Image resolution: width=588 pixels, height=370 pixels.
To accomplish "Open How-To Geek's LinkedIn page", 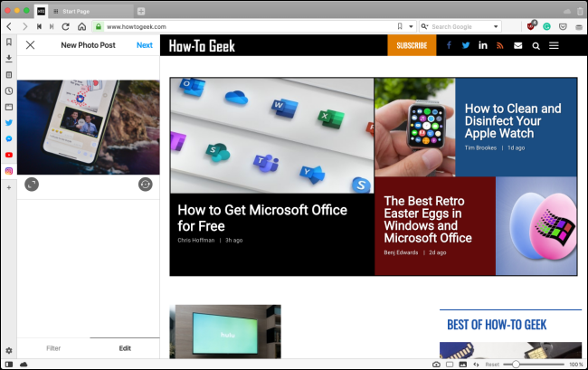I will tap(483, 45).
